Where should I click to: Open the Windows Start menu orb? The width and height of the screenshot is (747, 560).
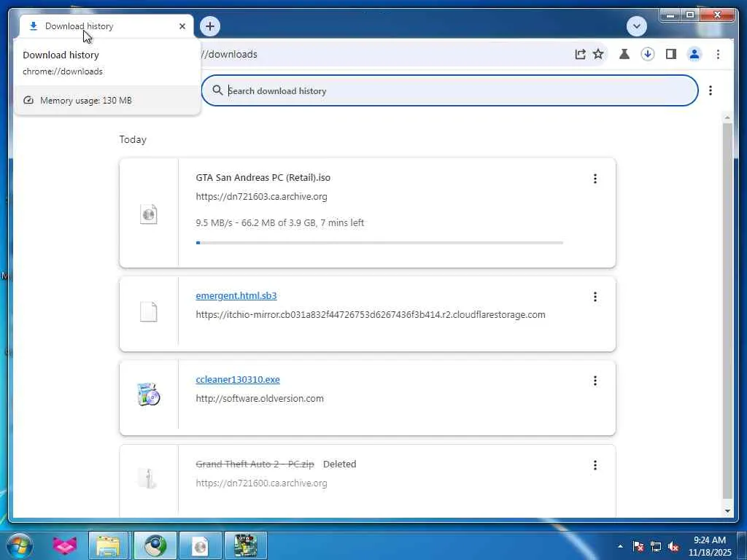(20, 545)
